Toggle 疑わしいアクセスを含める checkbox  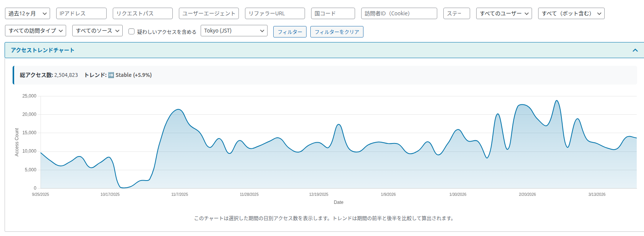click(131, 31)
